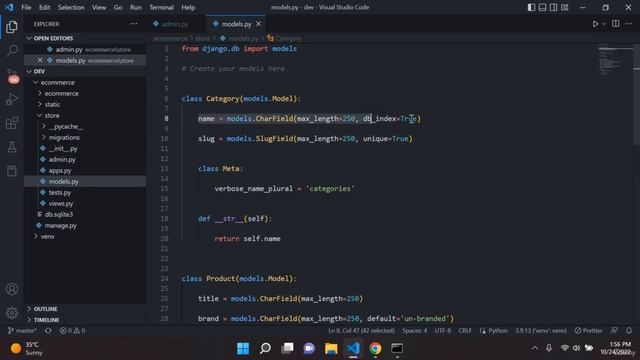Click the Run Python File play button
This screenshot has height=360, width=640.
pos(596,24)
